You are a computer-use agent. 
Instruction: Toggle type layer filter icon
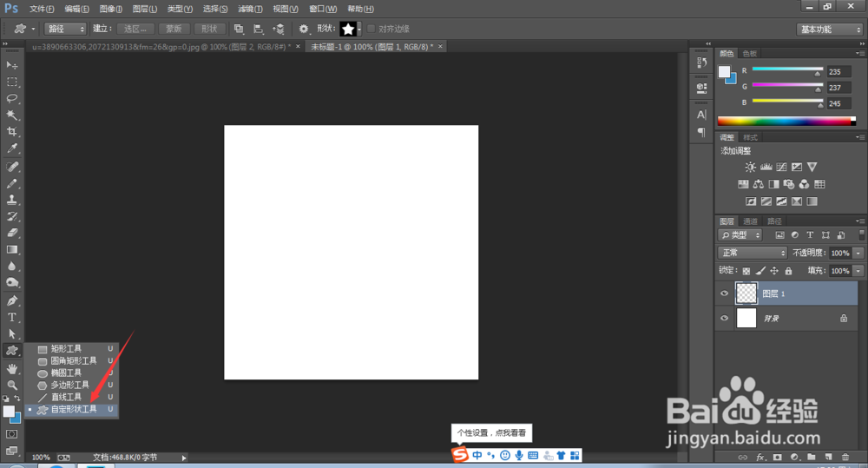click(810, 234)
